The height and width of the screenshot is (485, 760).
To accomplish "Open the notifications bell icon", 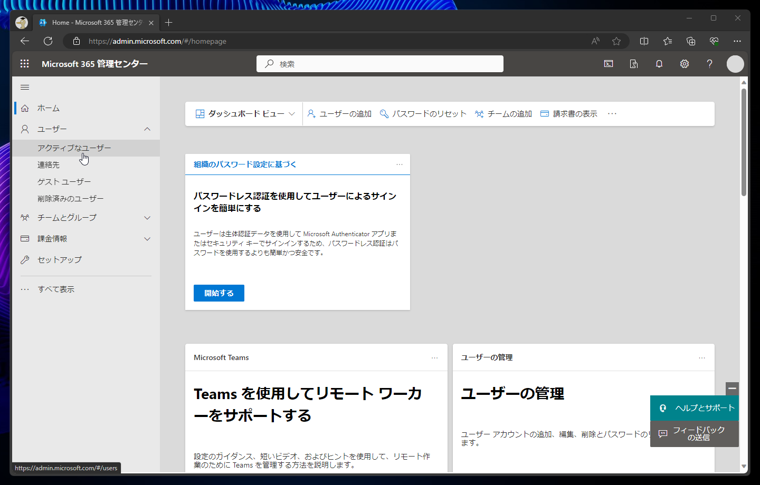I will [659, 64].
